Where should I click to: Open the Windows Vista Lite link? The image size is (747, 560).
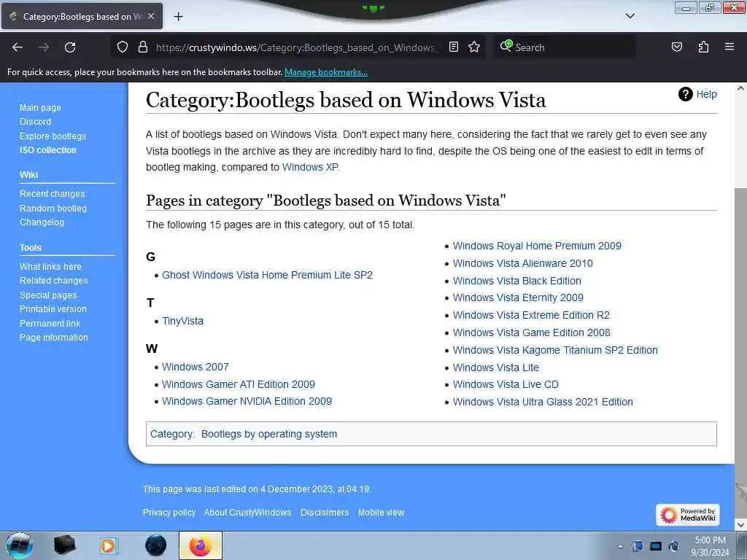[x=495, y=367]
